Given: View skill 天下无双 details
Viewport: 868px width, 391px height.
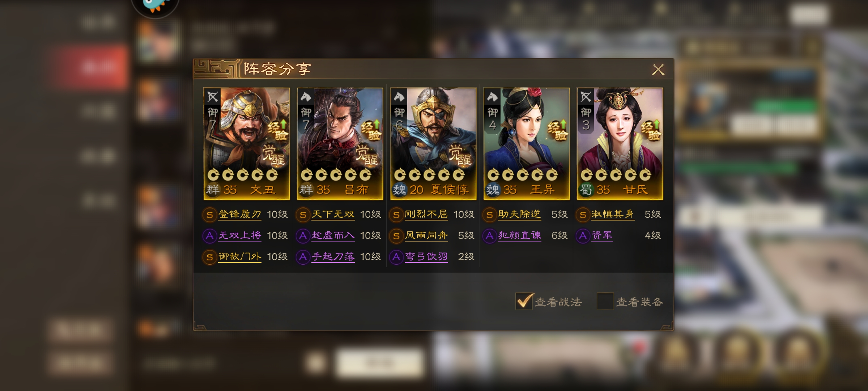Looking at the screenshot, I should pyautogui.click(x=333, y=214).
